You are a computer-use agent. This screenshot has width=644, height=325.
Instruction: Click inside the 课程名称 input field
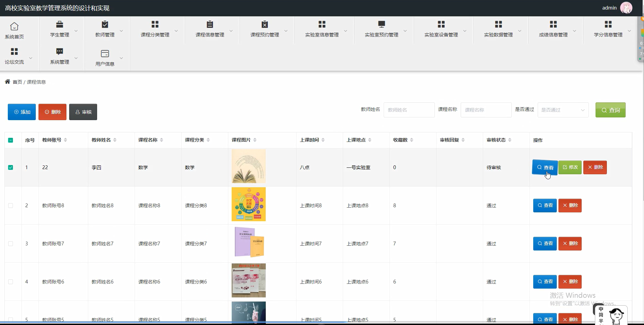[x=486, y=110]
